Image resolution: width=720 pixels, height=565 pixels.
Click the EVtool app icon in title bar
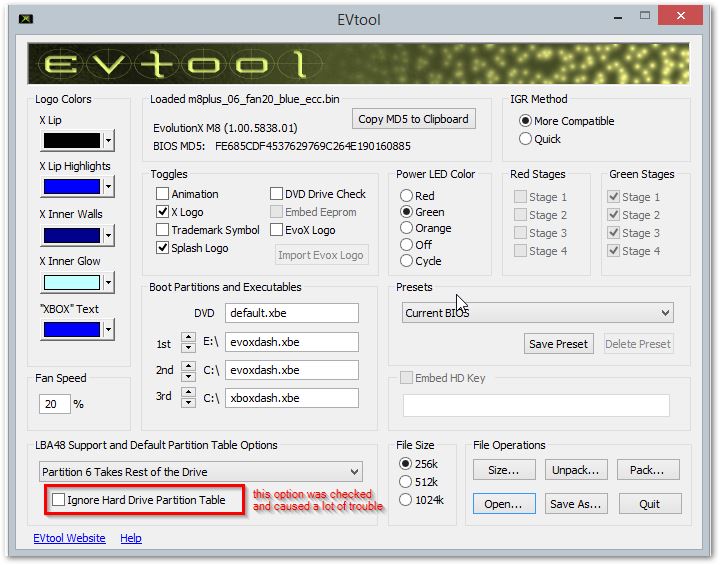click(26, 19)
